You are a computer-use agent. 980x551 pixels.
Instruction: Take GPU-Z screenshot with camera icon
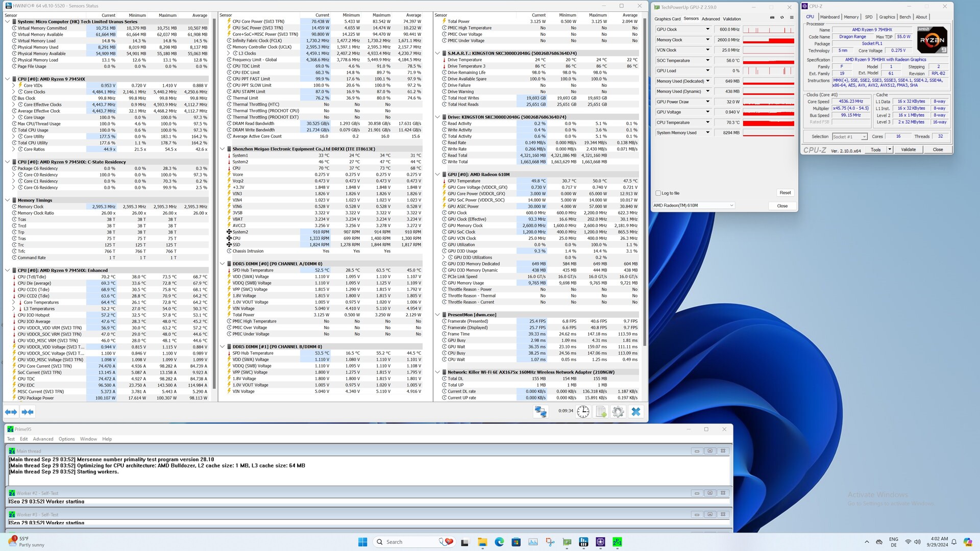(x=772, y=17)
